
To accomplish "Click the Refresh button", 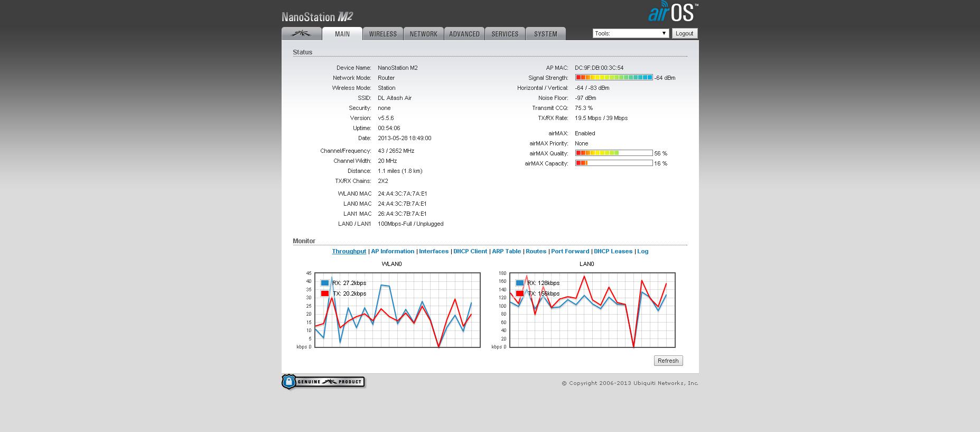I will (x=668, y=361).
